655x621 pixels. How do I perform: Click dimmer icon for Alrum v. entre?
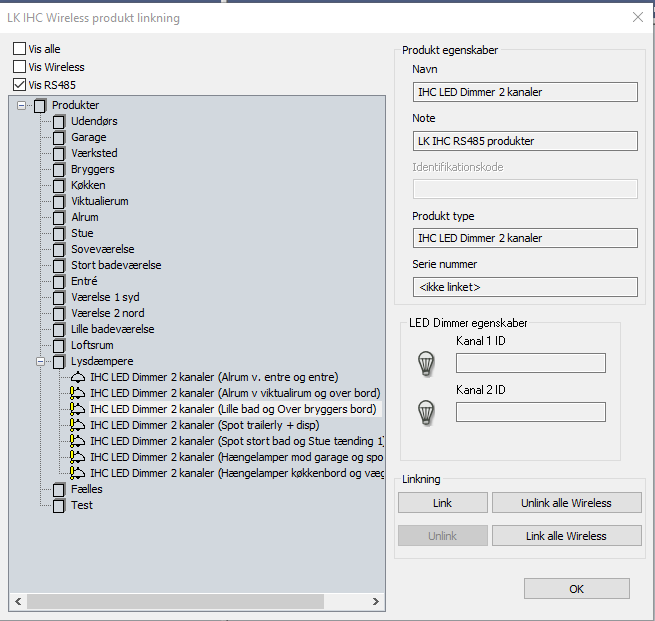[78, 377]
